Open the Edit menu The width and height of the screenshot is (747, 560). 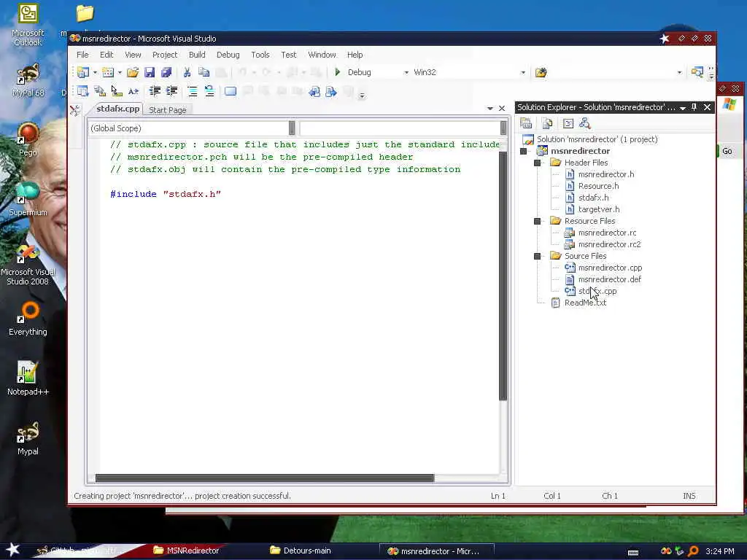tap(107, 55)
